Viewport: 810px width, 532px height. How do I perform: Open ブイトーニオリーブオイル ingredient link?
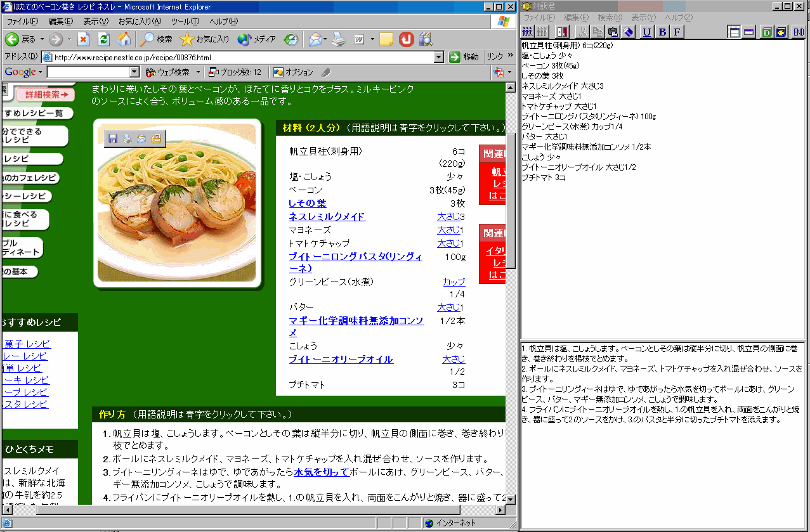coord(341,360)
